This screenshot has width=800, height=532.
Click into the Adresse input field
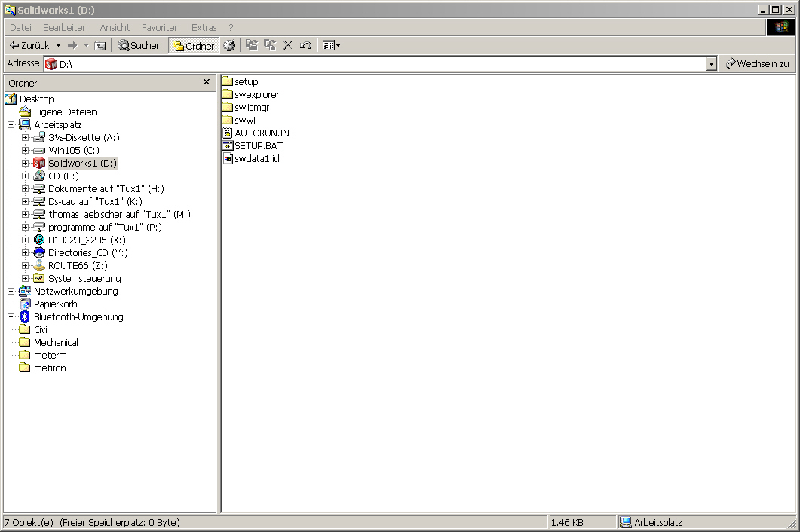tap(377, 65)
